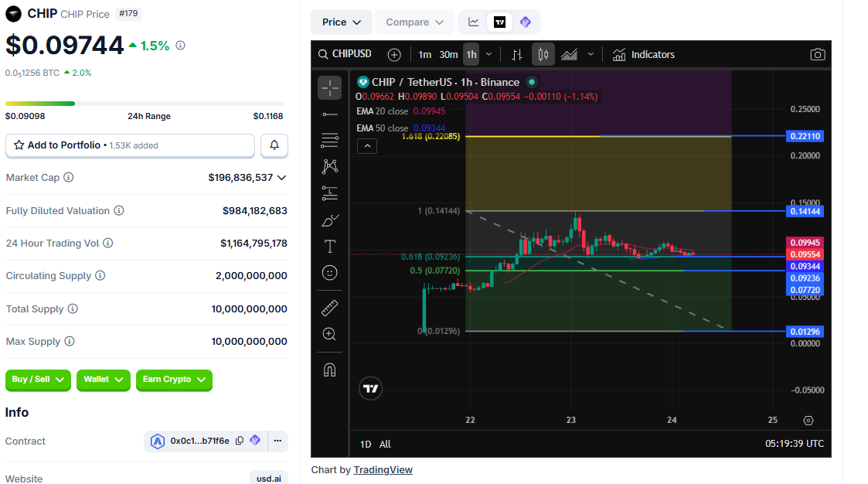Viewport: 868px width, 484px height.
Task: Select the text annotation tool
Action: coord(329,247)
